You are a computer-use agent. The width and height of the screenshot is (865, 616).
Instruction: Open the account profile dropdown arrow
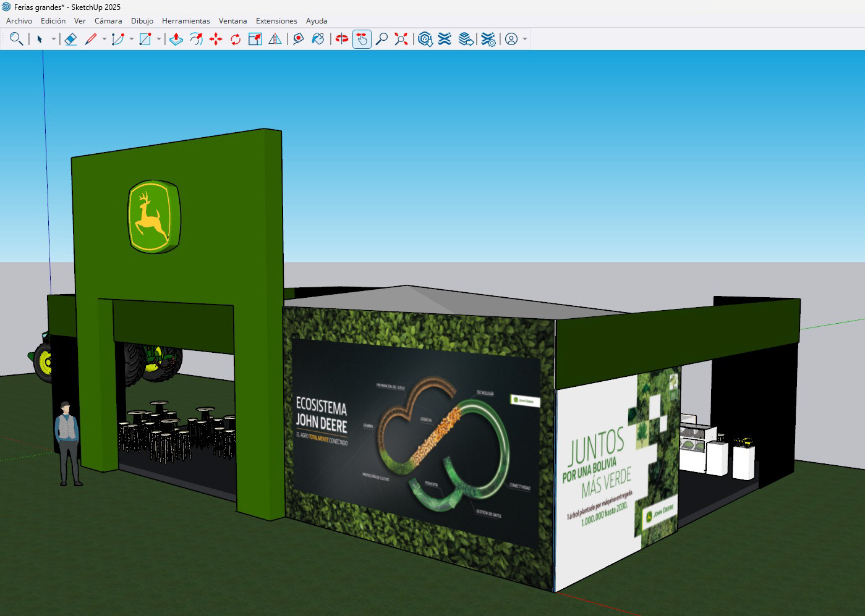[525, 40]
